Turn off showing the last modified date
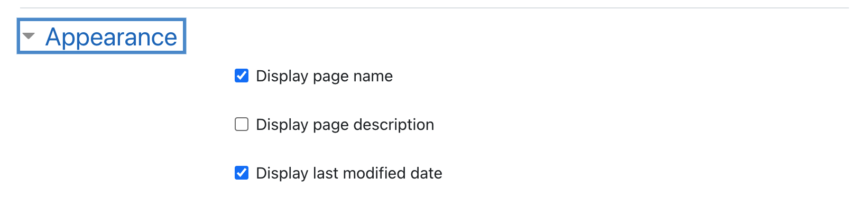The height and width of the screenshot is (206, 868). (242, 173)
